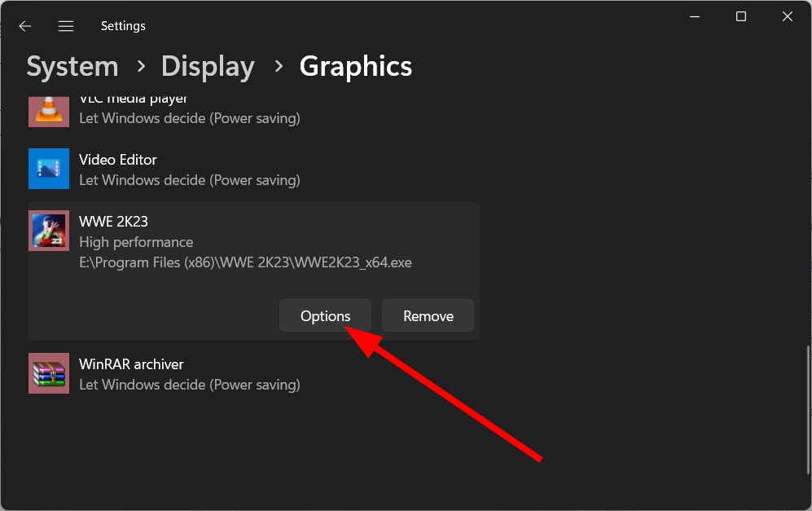This screenshot has width=812, height=511.
Task: Click the WinRAR archiver icon
Action: click(48, 373)
